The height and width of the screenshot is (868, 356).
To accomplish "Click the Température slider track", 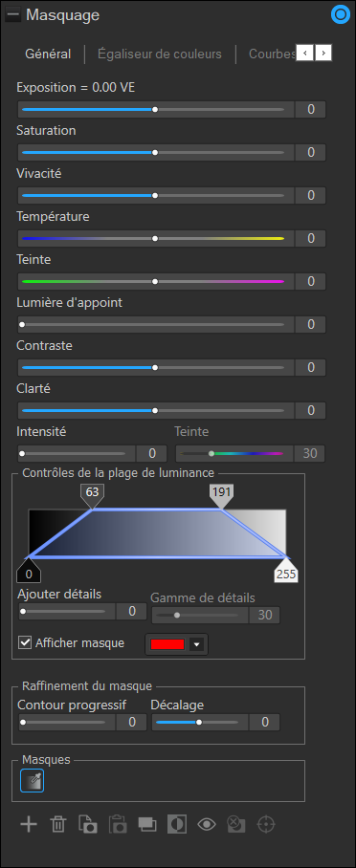I will click(153, 239).
